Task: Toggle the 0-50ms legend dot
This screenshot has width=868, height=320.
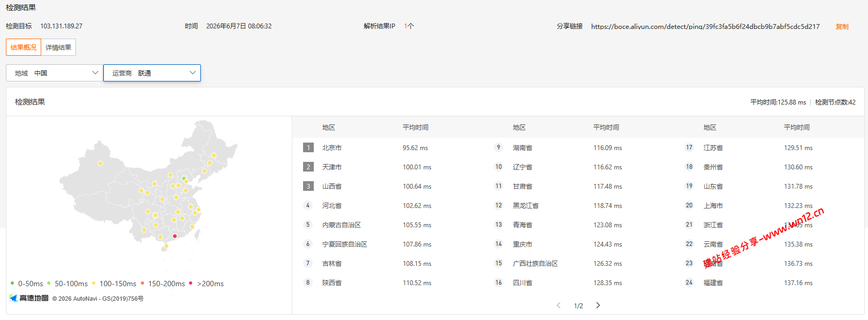Action: click(x=12, y=283)
